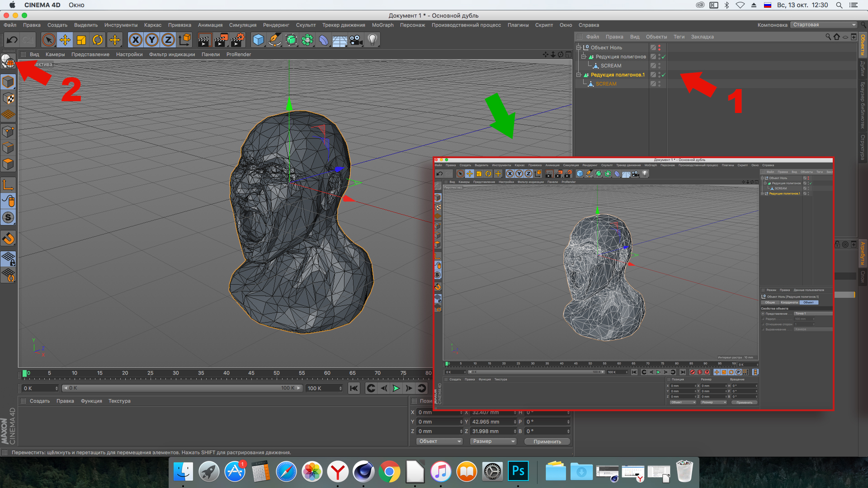Toggle visibility dots of highlighted SCREAM
Image resolution: width=868 pixels, height=488 pixels.
coord(659,84)
